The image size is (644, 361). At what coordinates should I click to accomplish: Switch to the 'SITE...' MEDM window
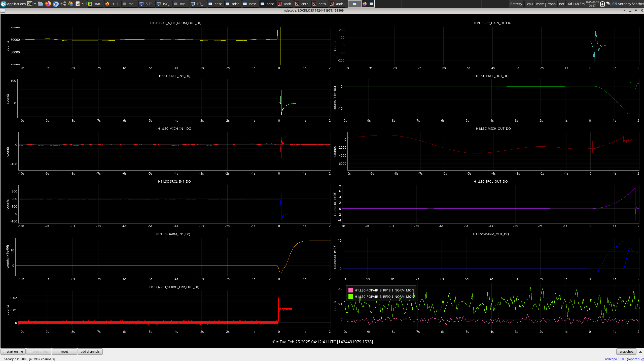pyautogui.click(x=147, y=4)
